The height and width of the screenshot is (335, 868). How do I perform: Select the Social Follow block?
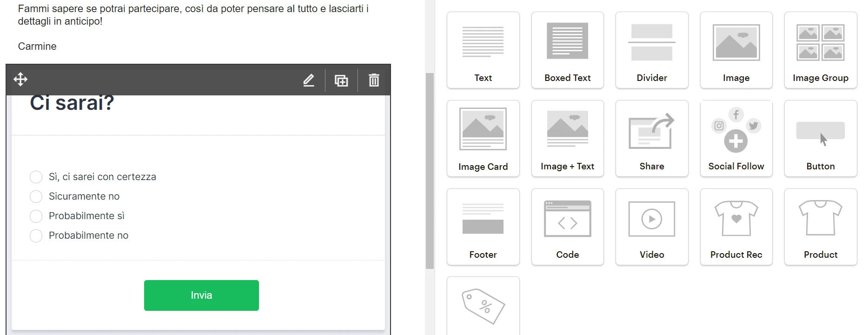click(736, 139)
